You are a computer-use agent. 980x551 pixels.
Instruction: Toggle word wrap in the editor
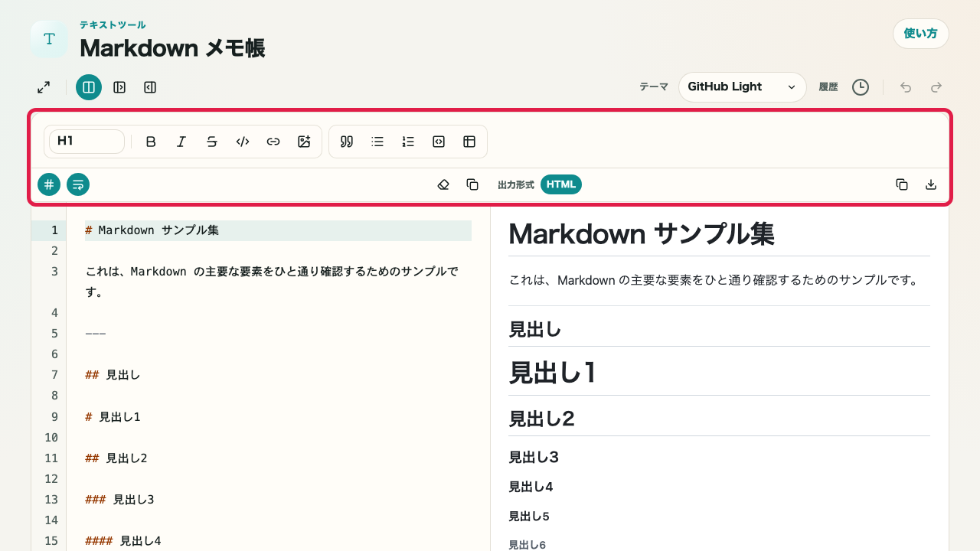pyautogui.click(x=78, y=184)
